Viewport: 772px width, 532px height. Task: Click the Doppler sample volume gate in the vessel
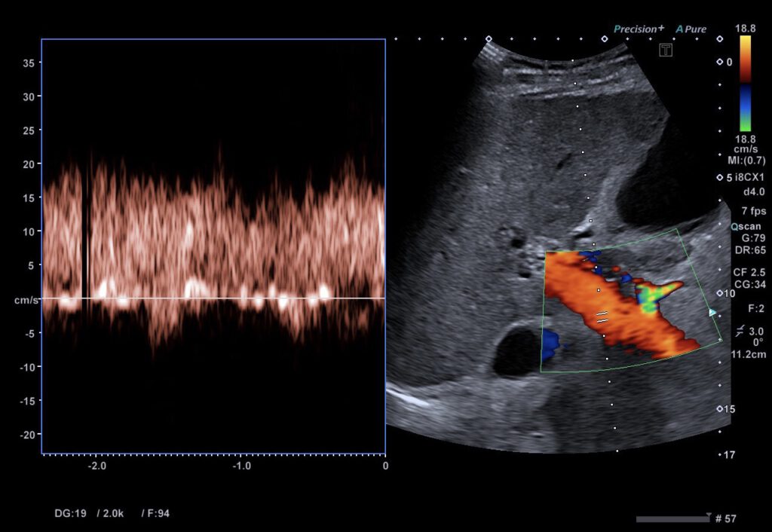(x=602, y=317)
